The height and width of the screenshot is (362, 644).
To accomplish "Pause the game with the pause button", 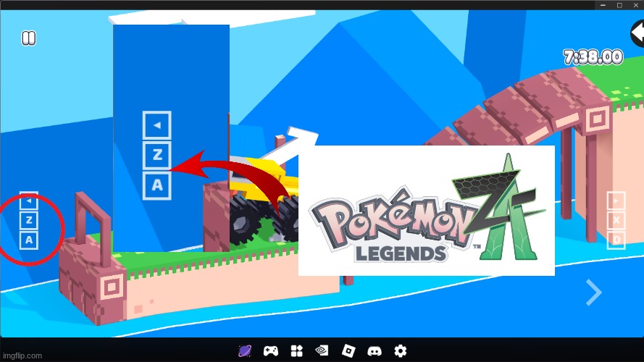I will 29,38.
